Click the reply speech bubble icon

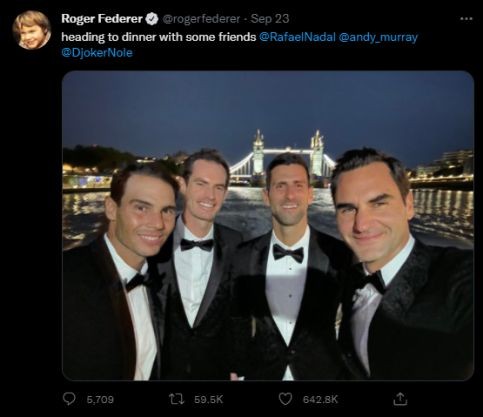tap(69, 399)
